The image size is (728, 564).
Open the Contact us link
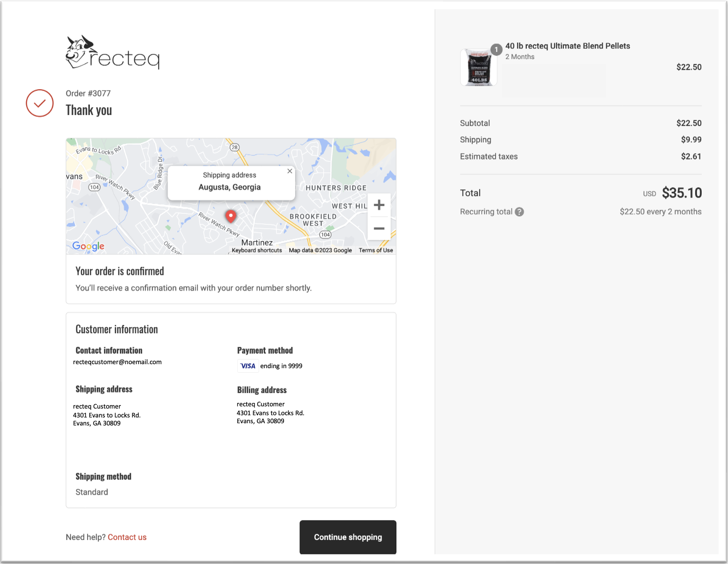(x=127, y=537)
